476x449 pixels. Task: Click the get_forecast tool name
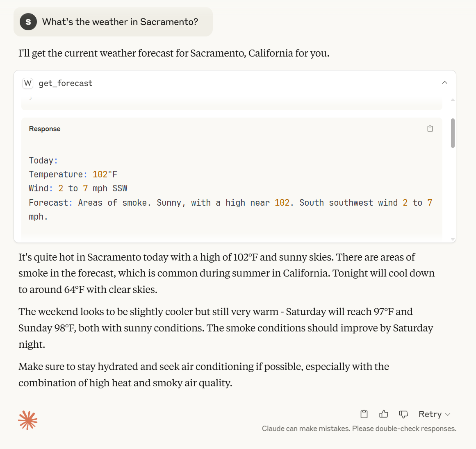tap(66, 83)
